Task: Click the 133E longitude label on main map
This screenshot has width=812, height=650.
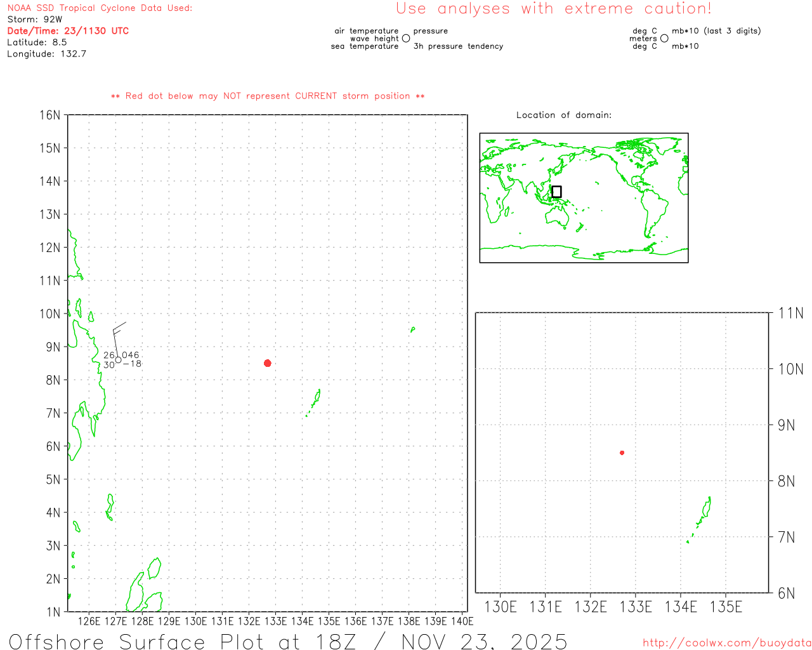Action: pyautogui.click(x=275, y=621)
